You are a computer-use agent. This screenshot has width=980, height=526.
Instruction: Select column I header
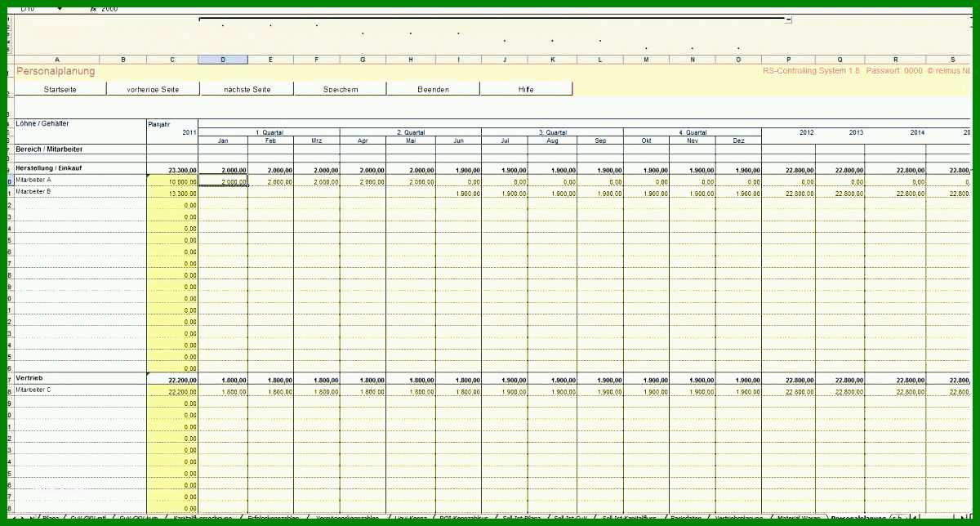458,60
